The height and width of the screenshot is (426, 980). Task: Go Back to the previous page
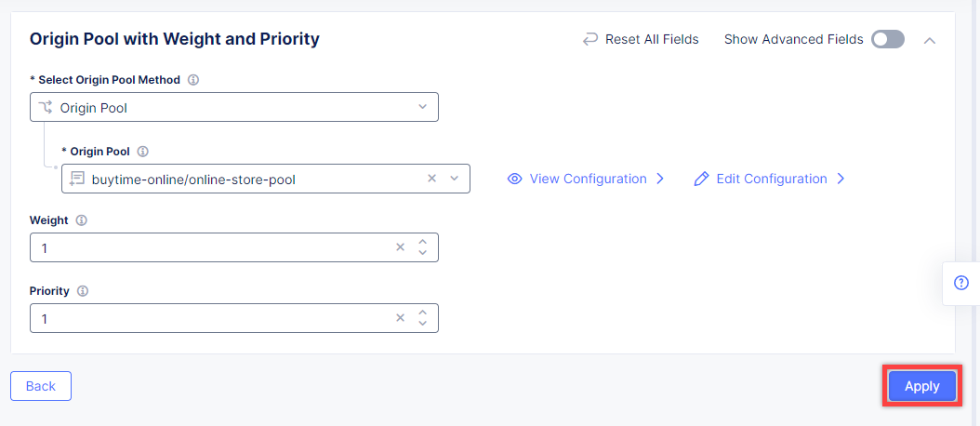[41, 386]
